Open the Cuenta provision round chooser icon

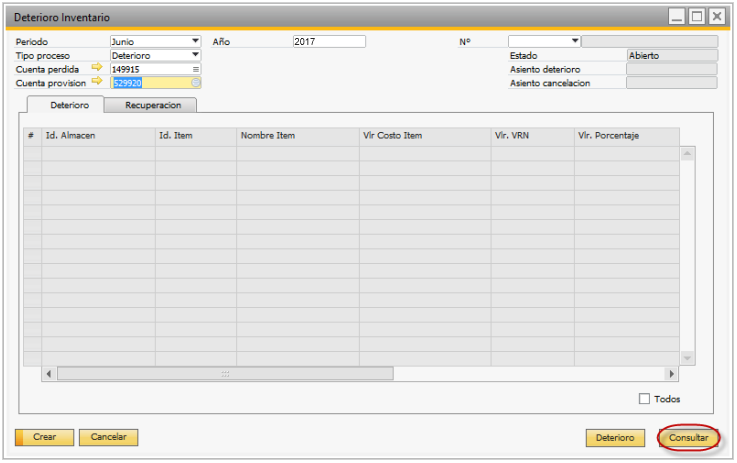click(196, 83)
